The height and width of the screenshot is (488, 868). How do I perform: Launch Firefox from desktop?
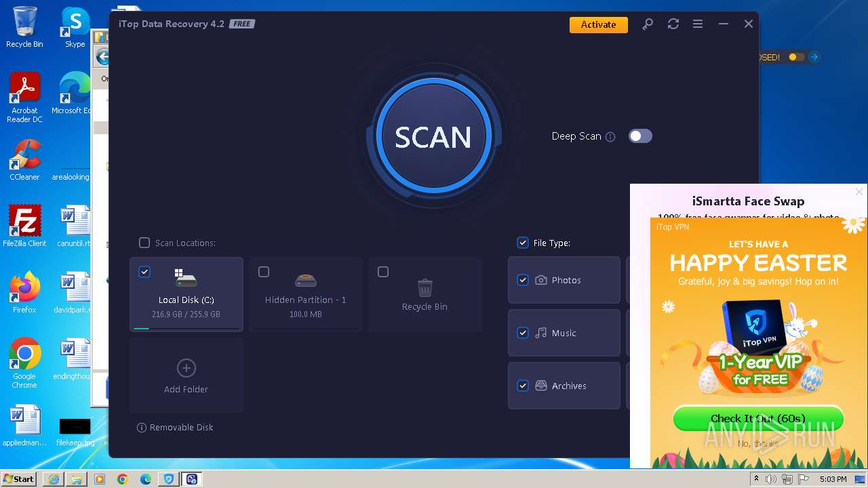[24, 293]
